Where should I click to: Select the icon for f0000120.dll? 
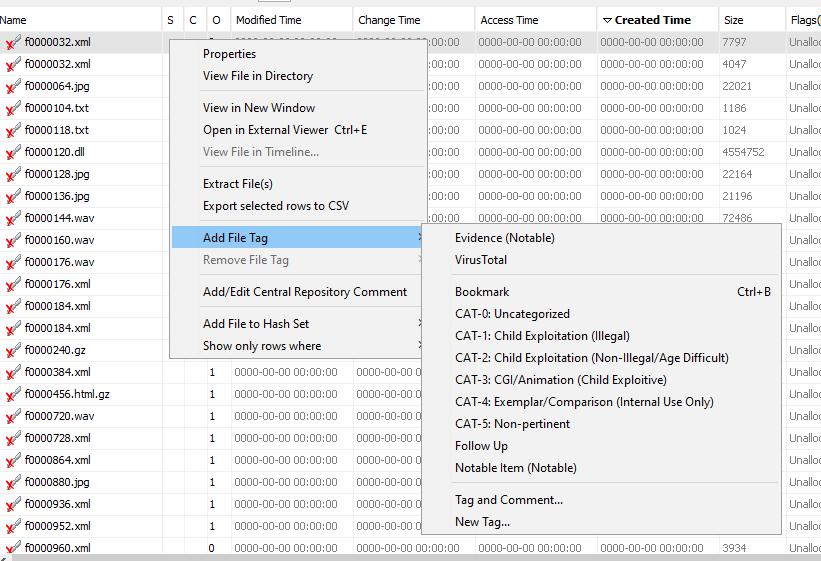13,152
